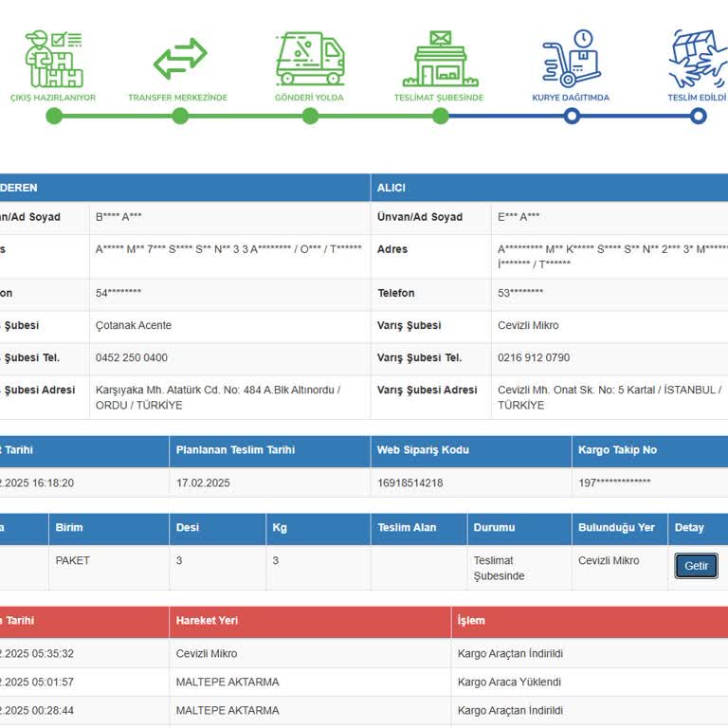This screenshot has width=728, height=728.
Task: Select the Transfer Merkezinde progress dot
Action: tap(180, 116)
